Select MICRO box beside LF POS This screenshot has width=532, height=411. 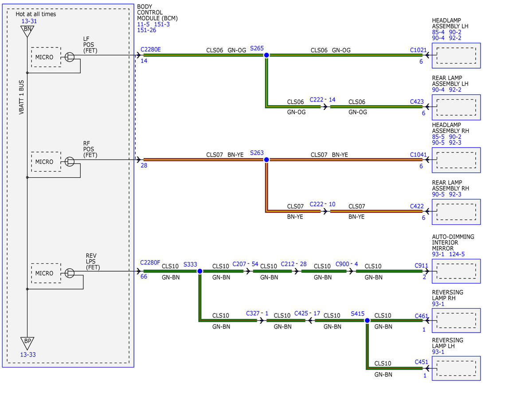(46, 57)
